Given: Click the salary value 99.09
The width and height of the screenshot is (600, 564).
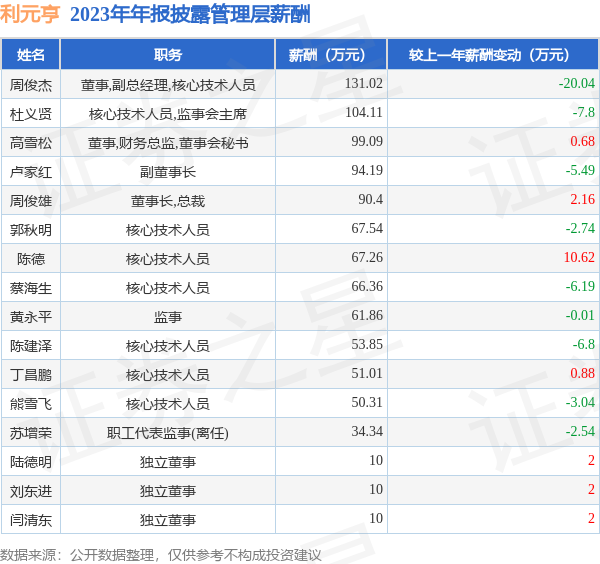Looking at the screenshot, I should point(367,141).
